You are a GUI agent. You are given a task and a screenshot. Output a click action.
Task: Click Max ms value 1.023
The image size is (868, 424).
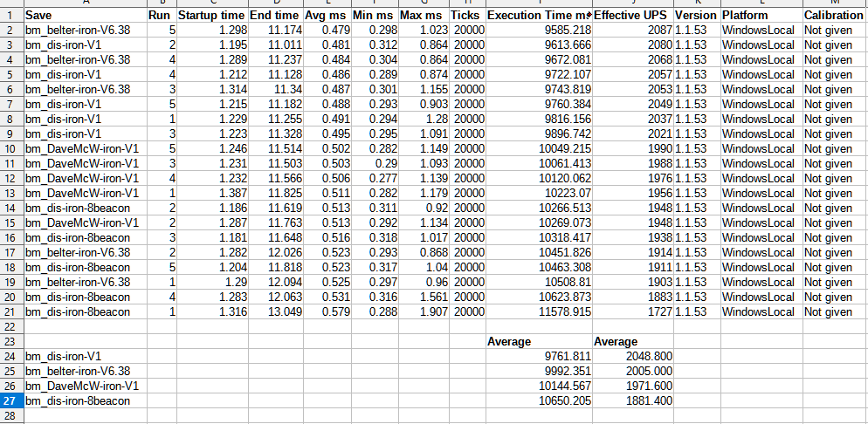[x=424, y=31]
